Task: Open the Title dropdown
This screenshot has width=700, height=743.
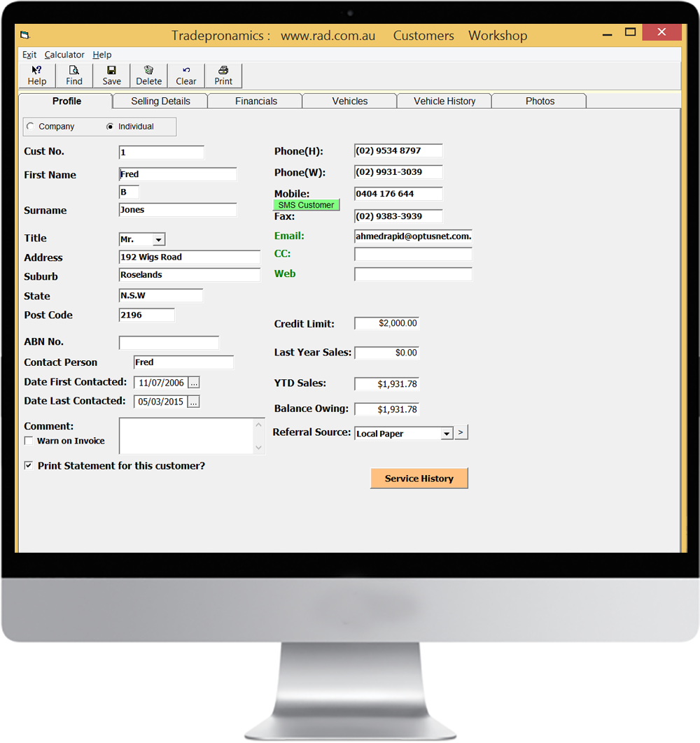Action: (159, 240)
